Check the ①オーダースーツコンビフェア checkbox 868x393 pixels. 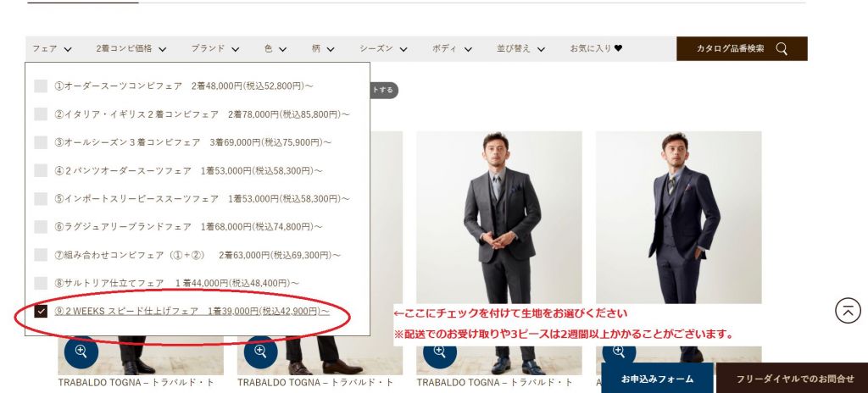tap(41, 86)
